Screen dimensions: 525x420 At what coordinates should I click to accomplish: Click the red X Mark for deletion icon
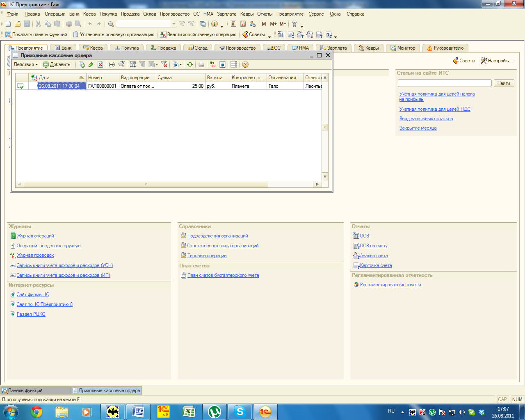coord(100,64)
